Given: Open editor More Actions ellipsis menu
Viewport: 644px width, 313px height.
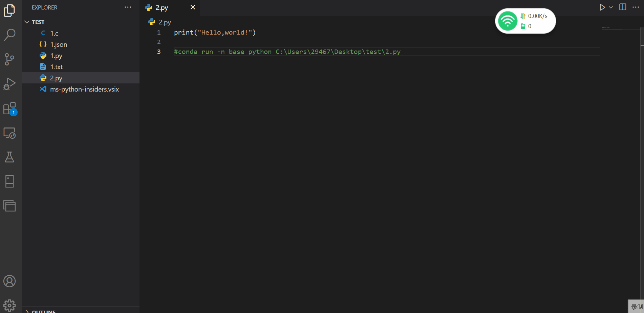Looking at the screenshot, I should 635,7.
